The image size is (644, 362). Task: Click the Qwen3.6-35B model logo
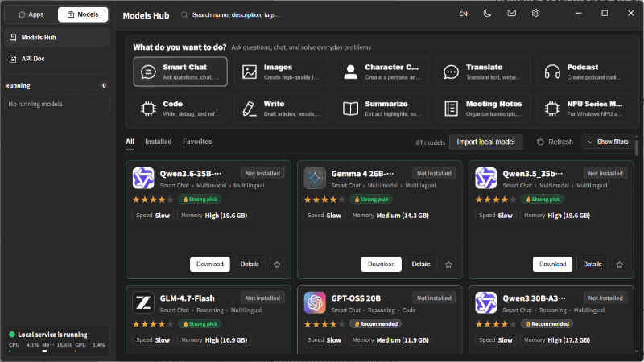click(143, 178)
